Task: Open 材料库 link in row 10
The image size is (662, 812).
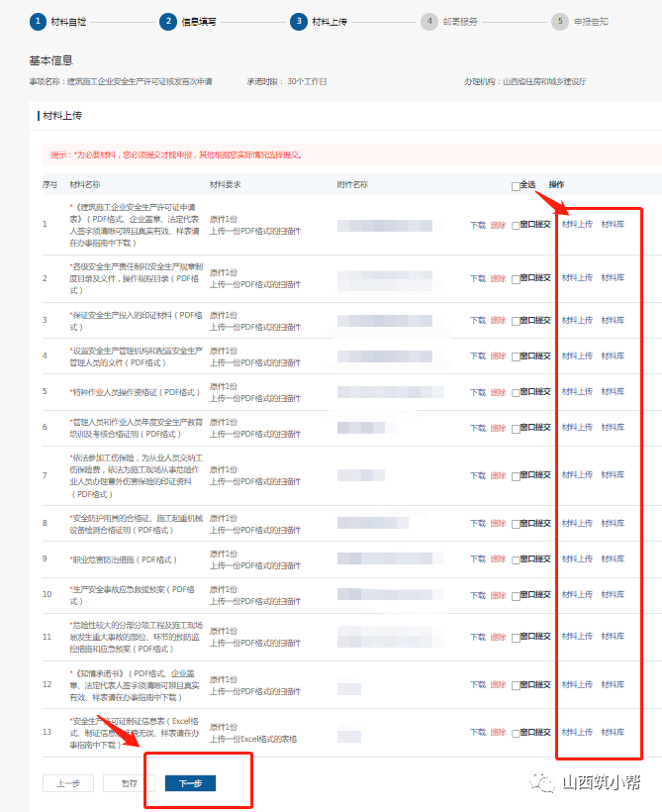Action: (613, 594)
